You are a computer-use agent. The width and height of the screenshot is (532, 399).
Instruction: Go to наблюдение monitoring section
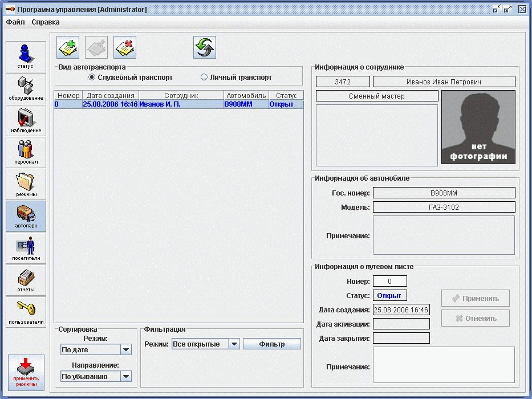coord(26,120)
